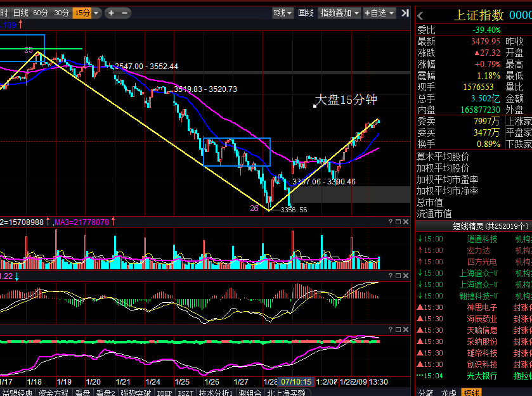Expand the period dropdown arrow next to 15分
This screenshot has width=532, height=396.
coord(96,13)
